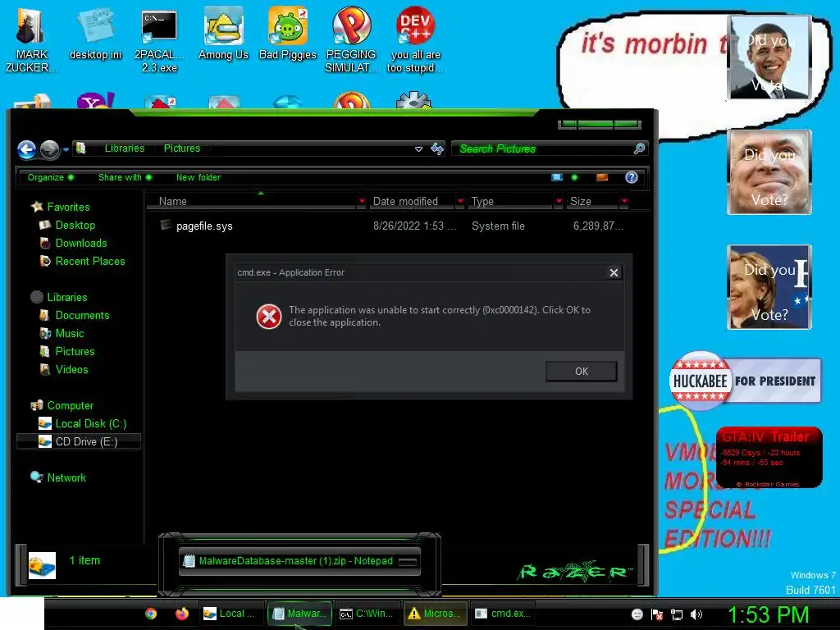Click the Libraries breadcrumb in address bar

pyautogui.click(x=125, y=148)
